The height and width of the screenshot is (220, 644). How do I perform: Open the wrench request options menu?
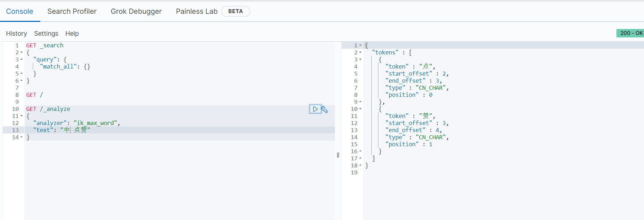pos(325,109)
